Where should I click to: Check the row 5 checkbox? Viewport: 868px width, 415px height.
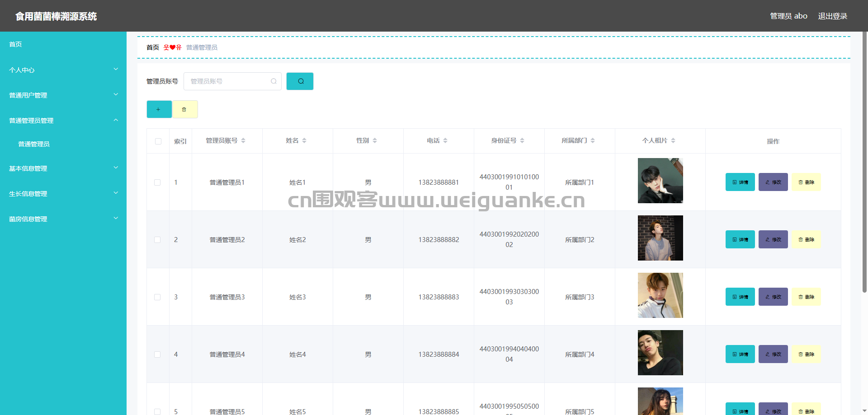(x=157, y=412)
